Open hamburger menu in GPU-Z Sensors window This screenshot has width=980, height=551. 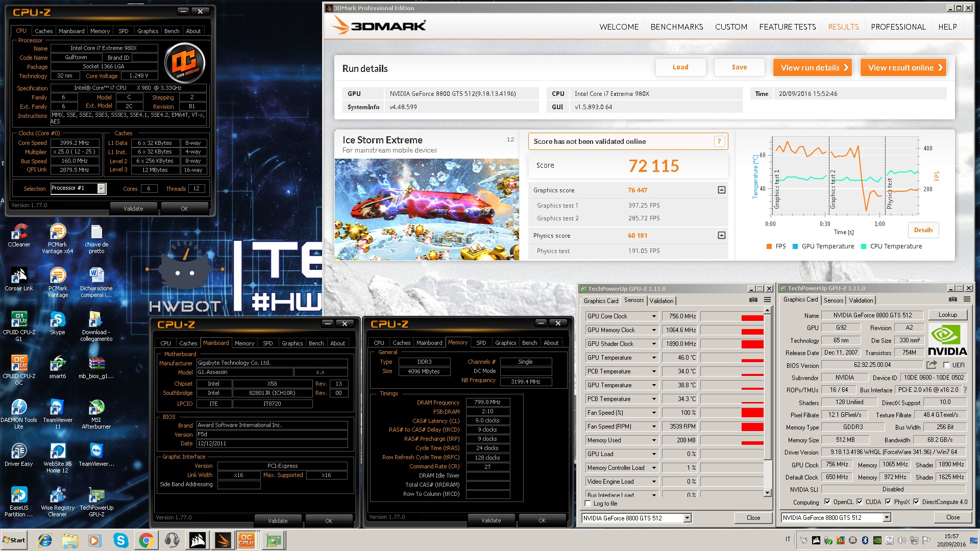(x=767, y=300)
